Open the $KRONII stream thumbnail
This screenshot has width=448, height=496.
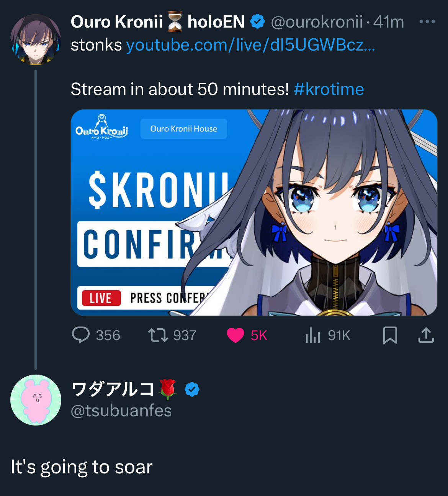tap(254, 213)
